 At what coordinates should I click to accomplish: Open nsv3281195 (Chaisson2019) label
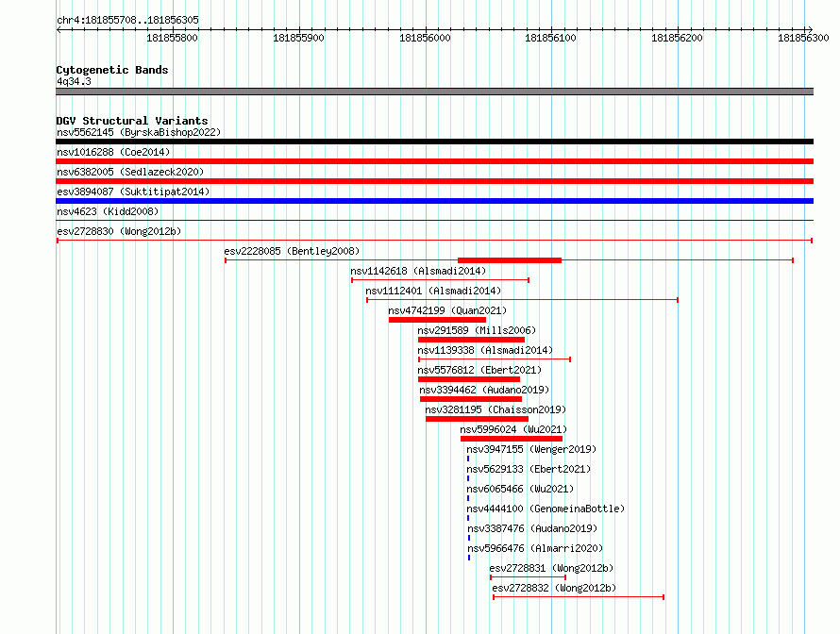tap(496, 409)
